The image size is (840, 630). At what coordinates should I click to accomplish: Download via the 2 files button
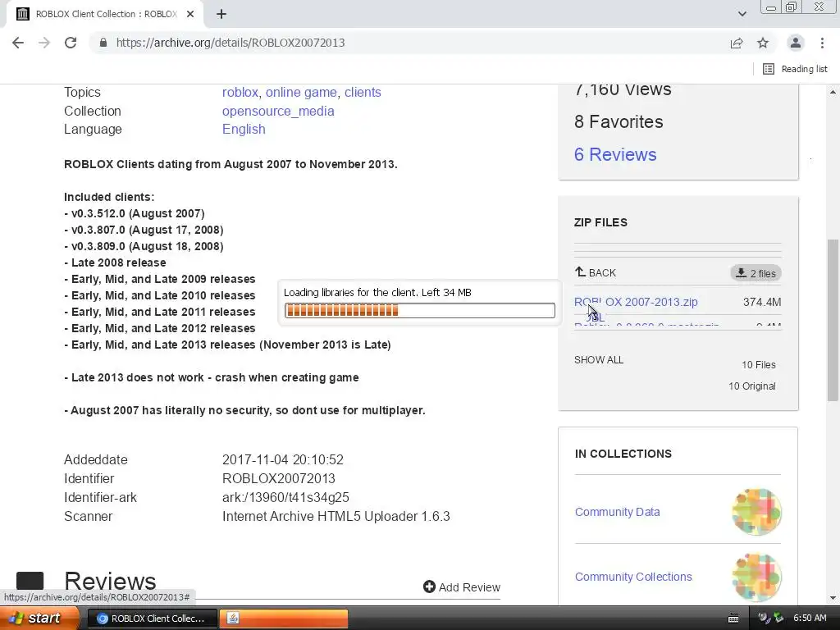coord(756,273)
